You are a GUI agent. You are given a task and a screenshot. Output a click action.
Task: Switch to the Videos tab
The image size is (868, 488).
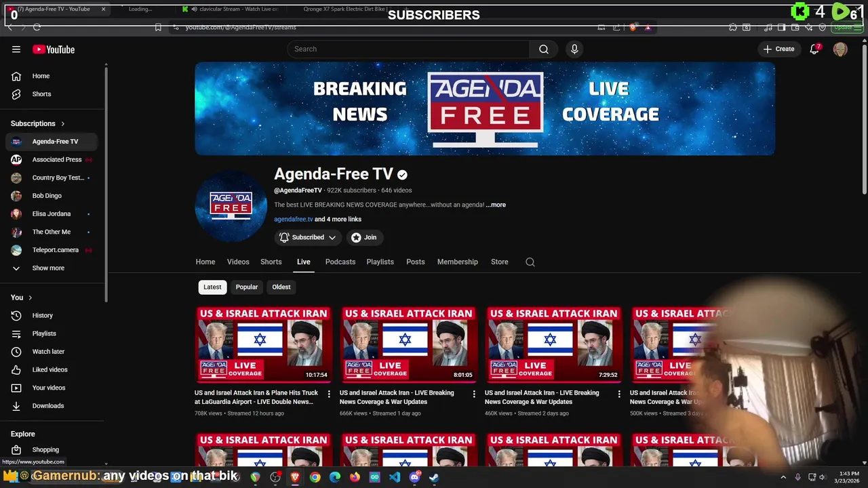point(238,262)
